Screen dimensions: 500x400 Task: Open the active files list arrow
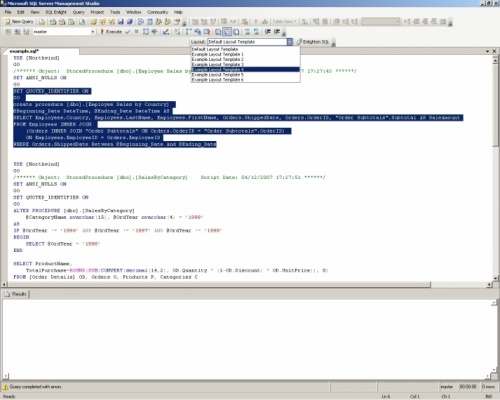point(487,51)
